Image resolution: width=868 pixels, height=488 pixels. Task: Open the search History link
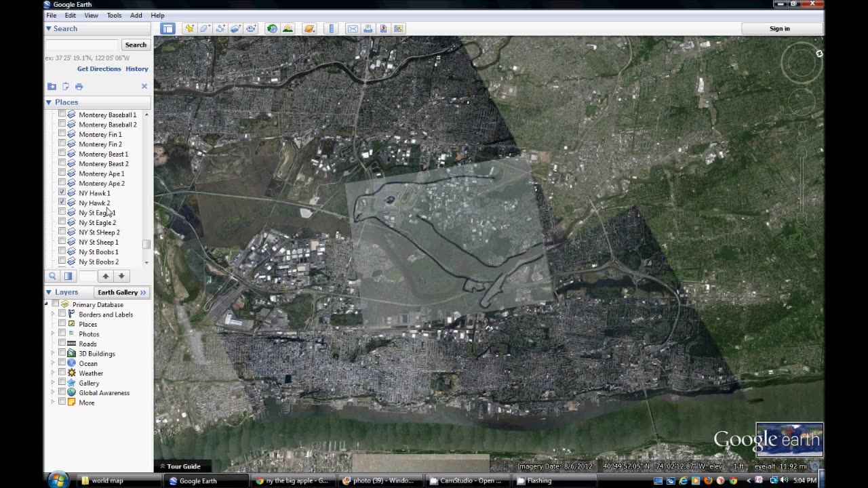tap(137, 68)
